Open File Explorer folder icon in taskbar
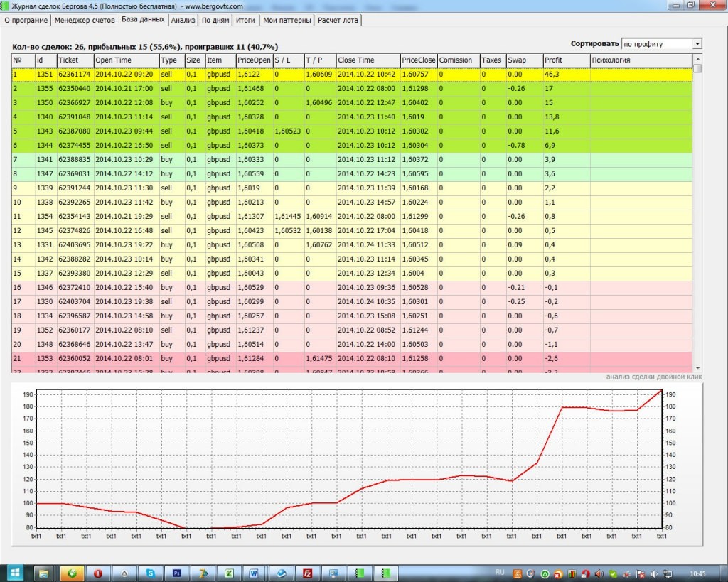 (43, 572)
